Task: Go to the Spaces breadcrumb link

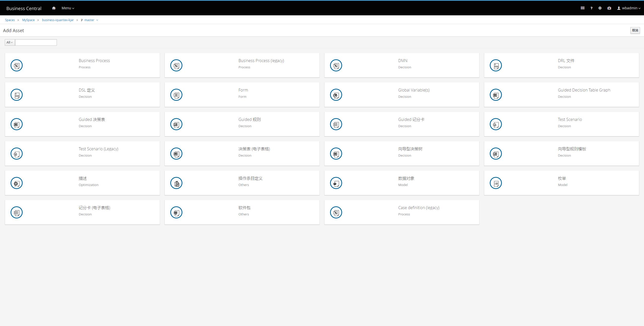Action: pos(10,20)
